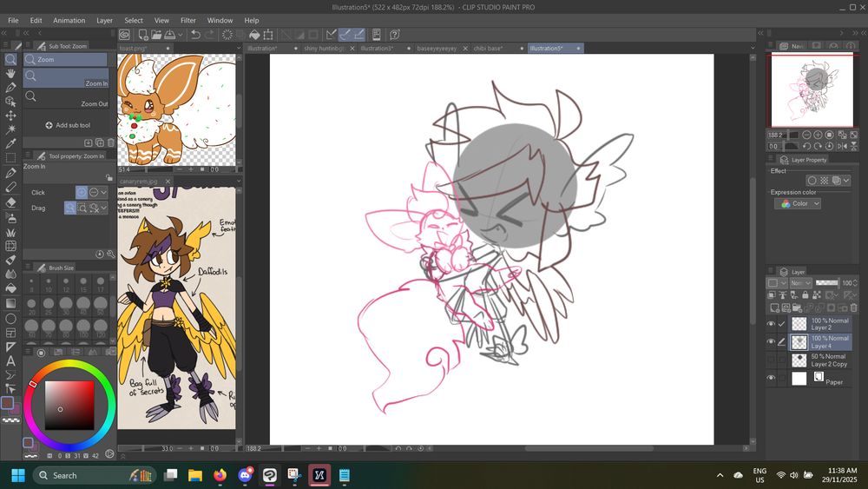This screenshot has height=489, width=868.
Task: Toggle Click mode to Zoom in plus option
Action: pyautogui.click(x=82, y=192)
